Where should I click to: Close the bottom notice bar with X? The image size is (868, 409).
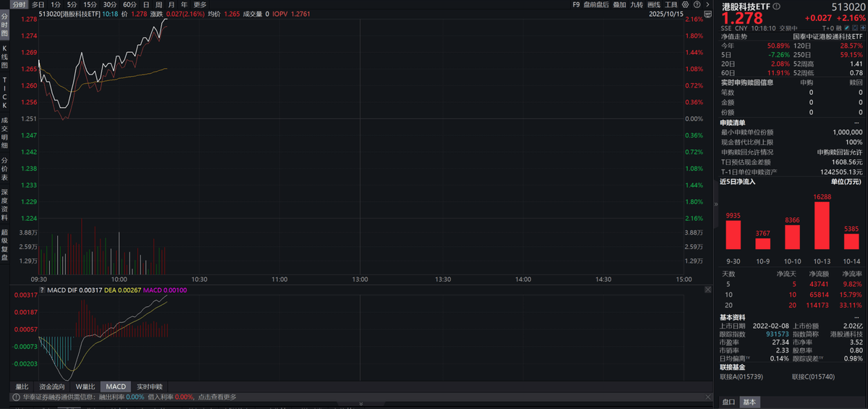click(x=707, y=397)
